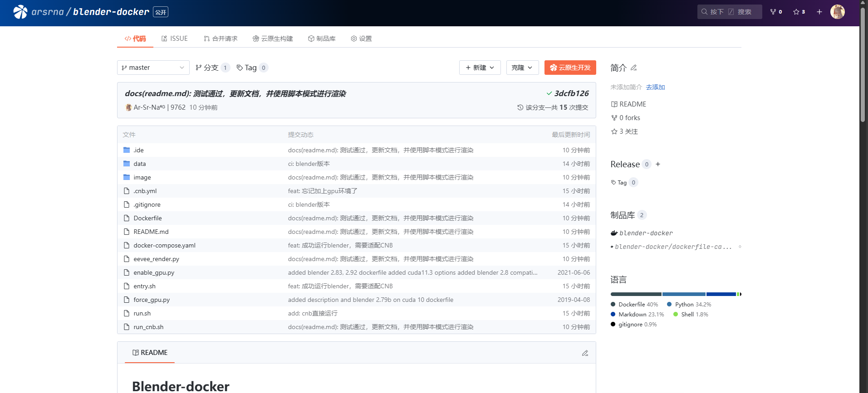Click the README link in sidebar
The image size is (868, 393).
pyautogui.click(x=628, y=104)
